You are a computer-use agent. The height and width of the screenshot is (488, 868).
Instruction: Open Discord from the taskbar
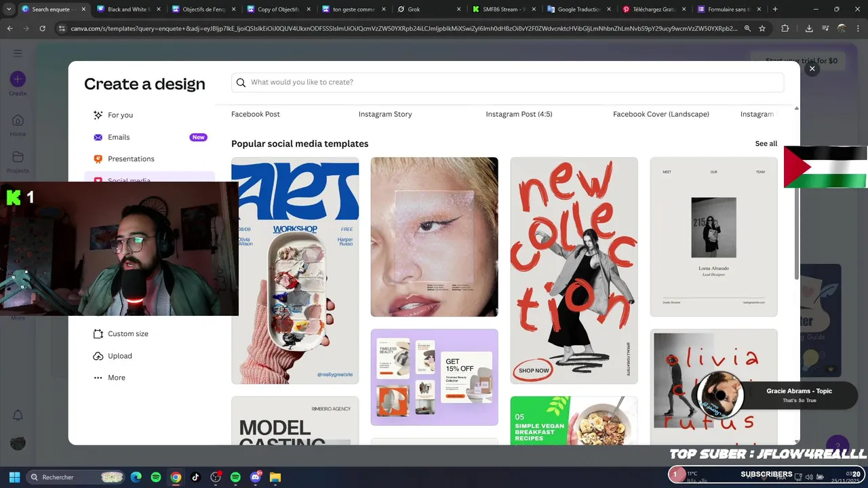tap(255, 477)
